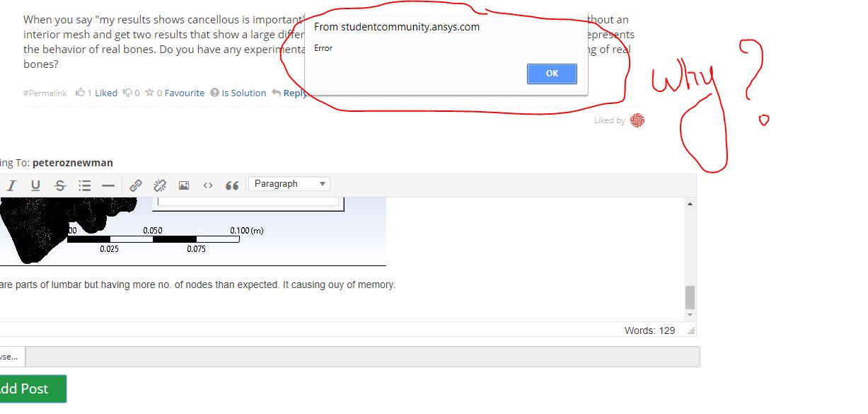Screen dimensions: 868x414
Task: Click the embedded mesh image in editor
Action: click(193, 231)
